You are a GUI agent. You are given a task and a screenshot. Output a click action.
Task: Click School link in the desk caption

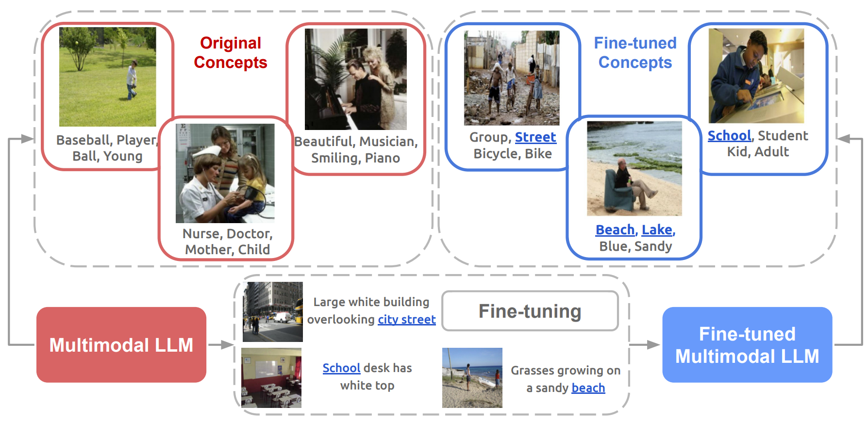pyautogui.click(x=341, y=368)
